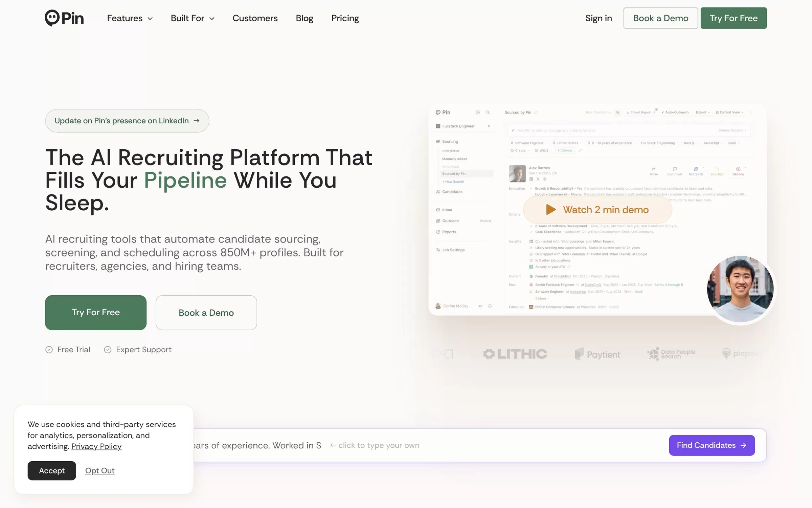Expand the Features dropdown menu
Image resolution: width=812 pixels, height=508 pixels.
(130, 18)
